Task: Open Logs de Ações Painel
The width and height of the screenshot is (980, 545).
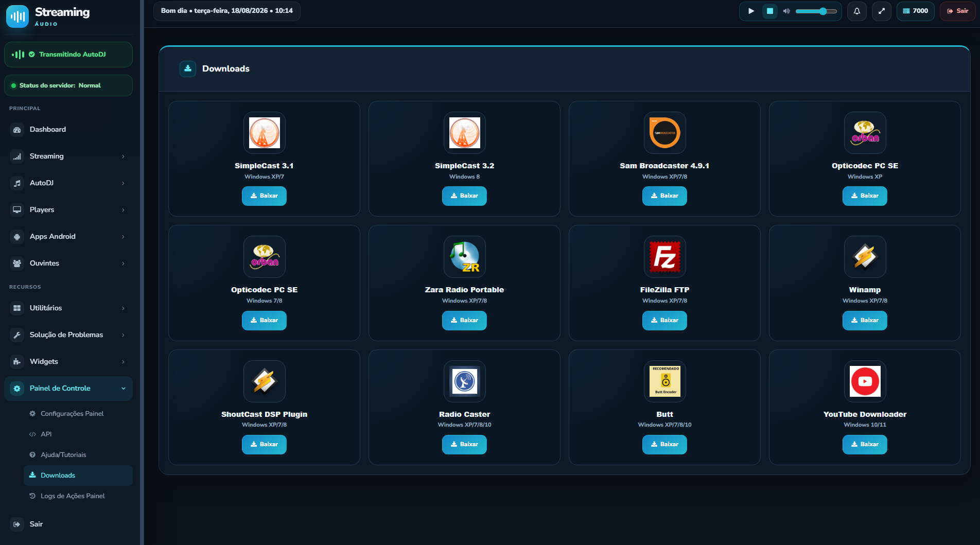Action: coord(78,496)
